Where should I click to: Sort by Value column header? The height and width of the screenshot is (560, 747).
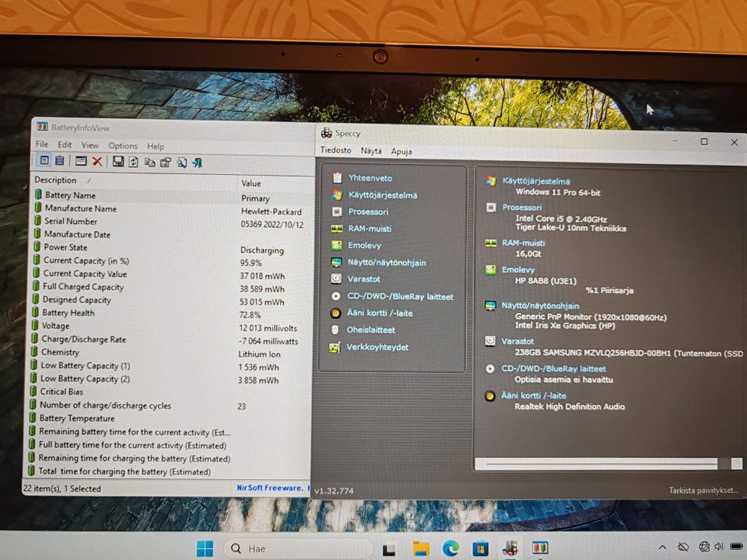point(275,184)
